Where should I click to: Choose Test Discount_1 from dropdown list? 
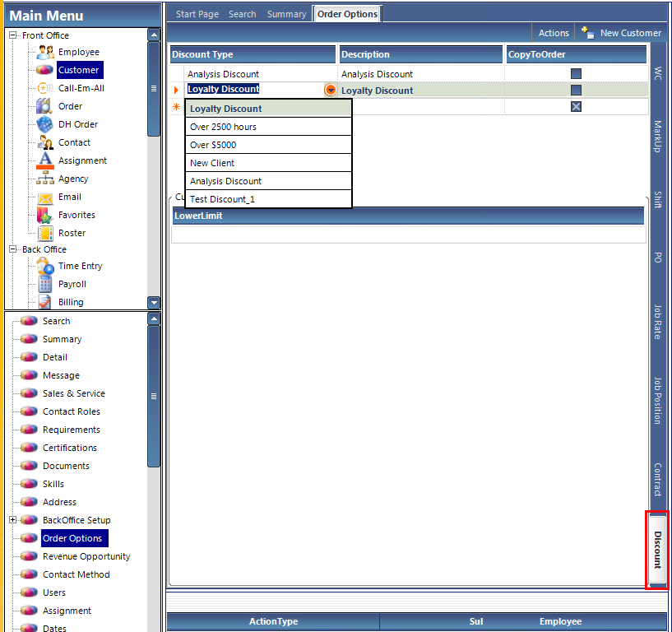pos(268,199)
